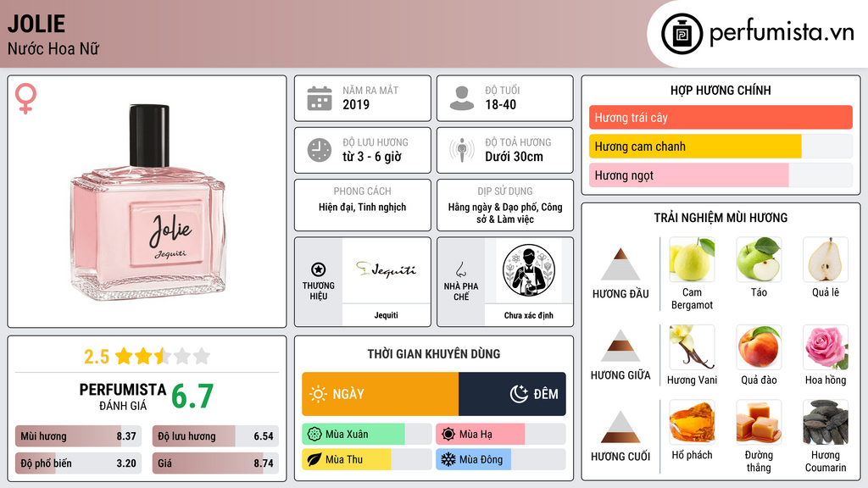The height and width of the screenshot is (488, 868).
Task: Click the Quả lê pear image
Action: 826,259
